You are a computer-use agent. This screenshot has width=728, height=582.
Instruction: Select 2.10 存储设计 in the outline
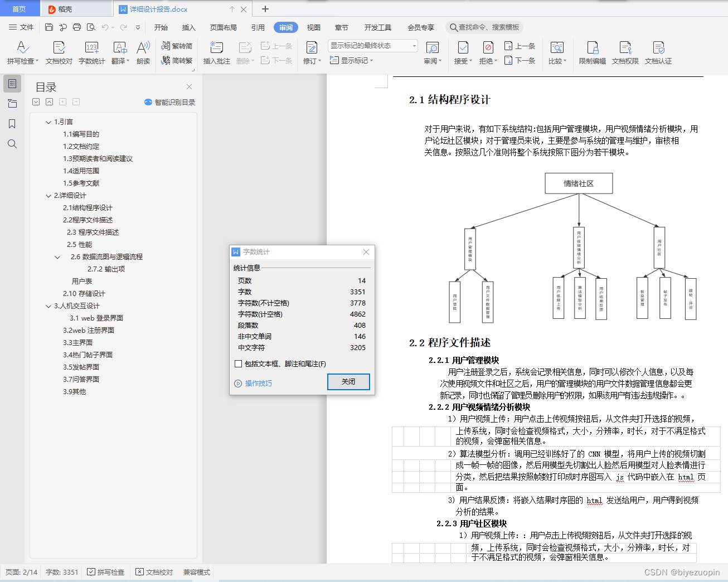point(84,293)
